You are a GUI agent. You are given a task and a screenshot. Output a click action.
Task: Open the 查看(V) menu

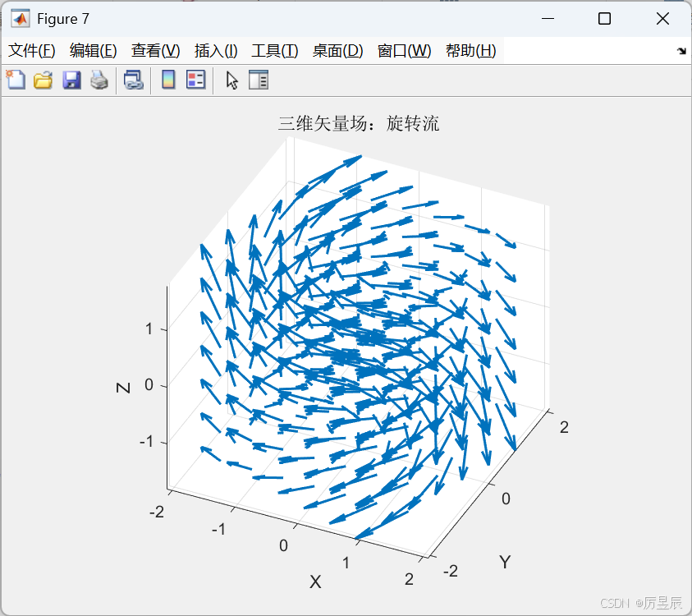pos(156,51)
